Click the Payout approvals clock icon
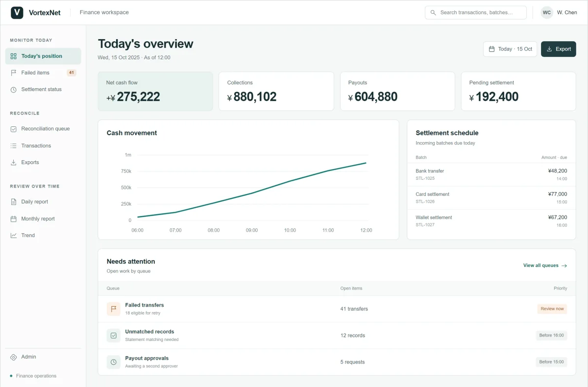Image resolution: width=588 pixels, height=387 pixels. [114, 362]
